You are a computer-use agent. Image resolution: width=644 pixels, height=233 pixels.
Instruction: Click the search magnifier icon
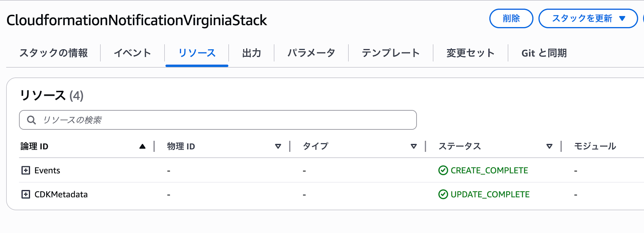(31, 120)
